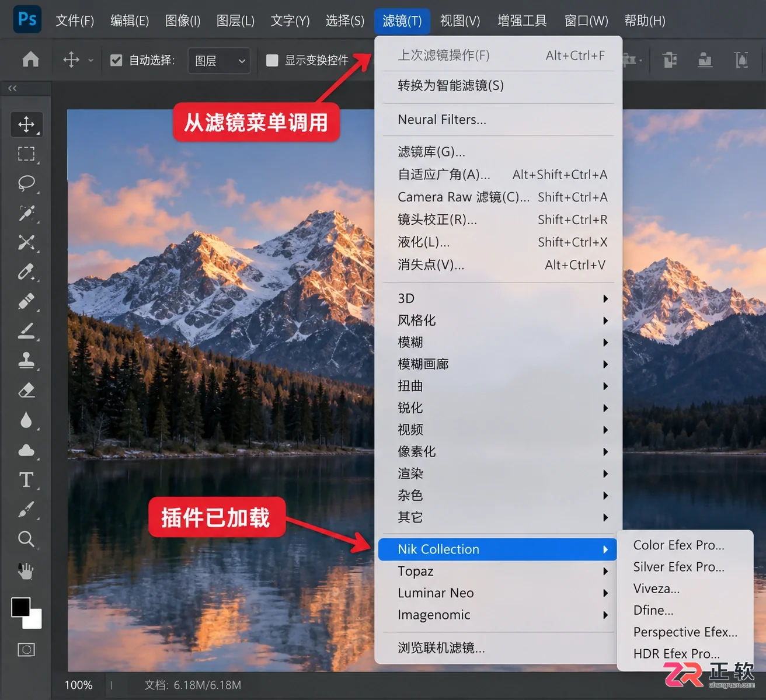
Task: Open Camera Raw 滤镜(C)...
Action: (498, 197)
